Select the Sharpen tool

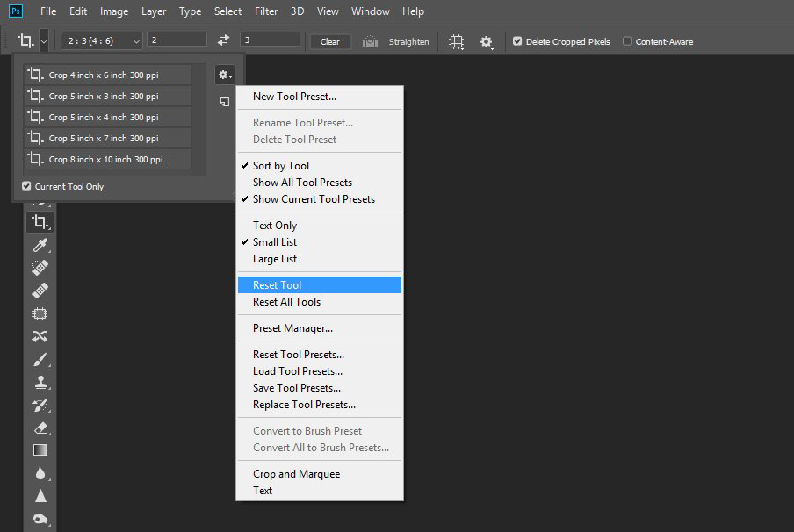point(40,496)
